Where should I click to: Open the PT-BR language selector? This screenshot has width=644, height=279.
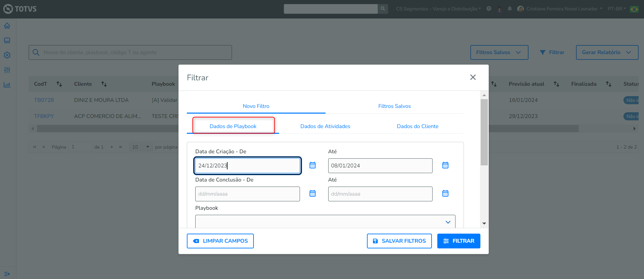[x=617, y=9]
